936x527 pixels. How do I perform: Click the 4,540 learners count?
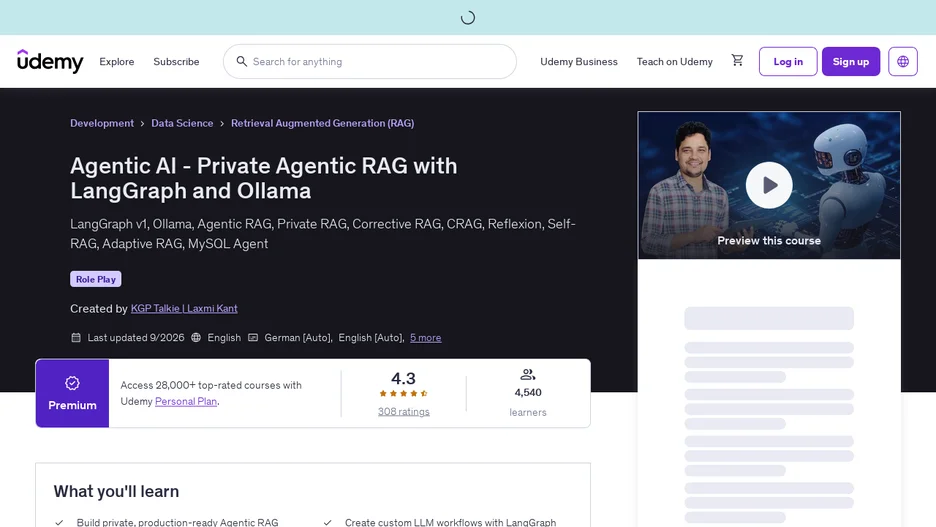(x=528, y=393)
